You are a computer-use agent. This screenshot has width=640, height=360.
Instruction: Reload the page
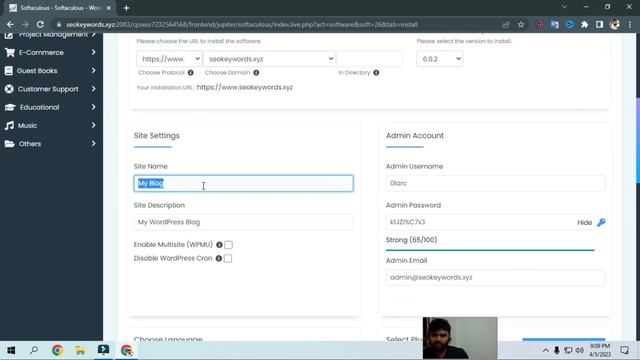click(x=40, y=24)
